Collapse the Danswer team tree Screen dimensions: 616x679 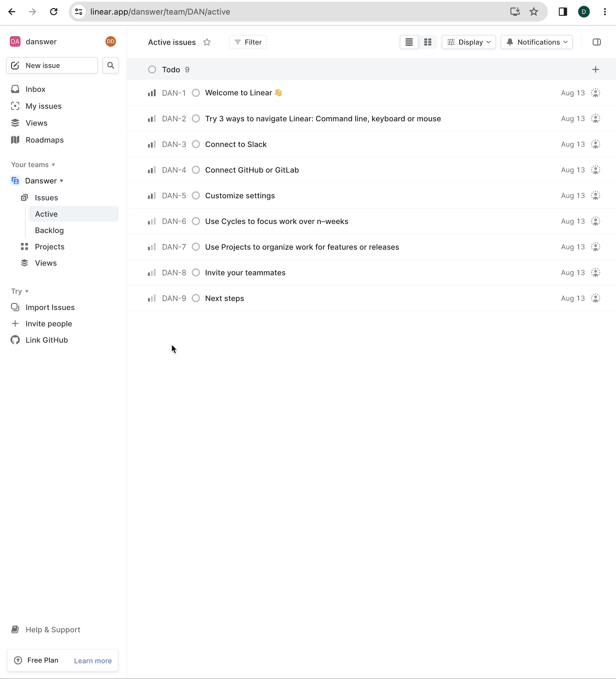(62, 181)
